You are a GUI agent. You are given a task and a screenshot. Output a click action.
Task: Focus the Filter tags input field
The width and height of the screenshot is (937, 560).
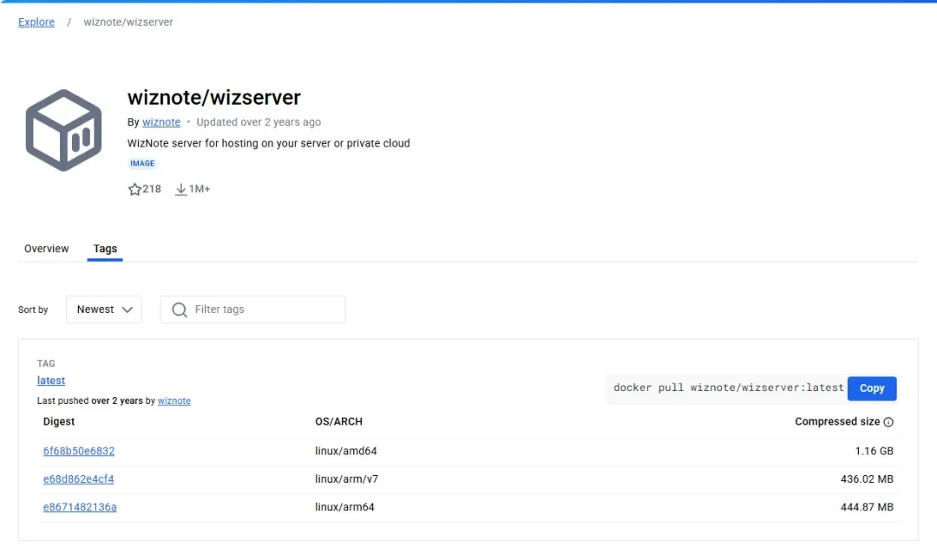252,309
